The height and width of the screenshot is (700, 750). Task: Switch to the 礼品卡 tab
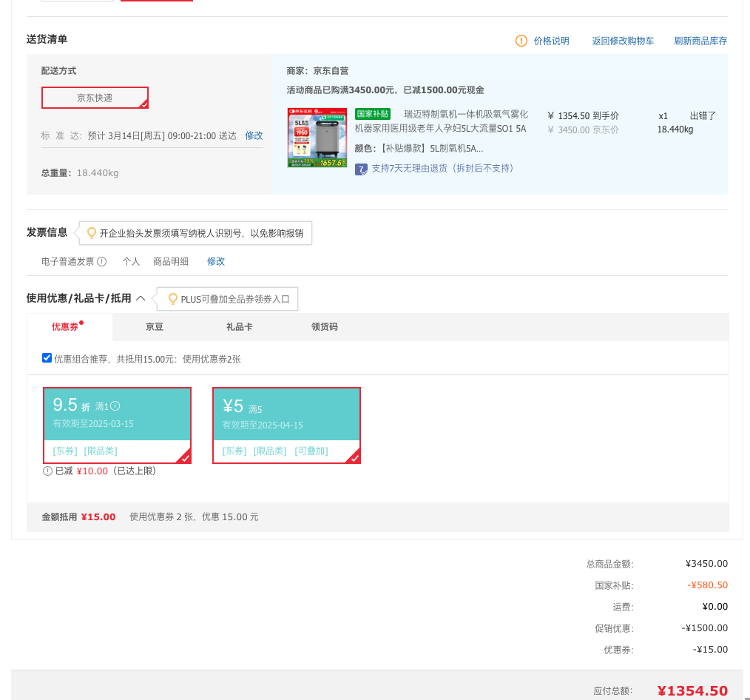tap(239, 327)
